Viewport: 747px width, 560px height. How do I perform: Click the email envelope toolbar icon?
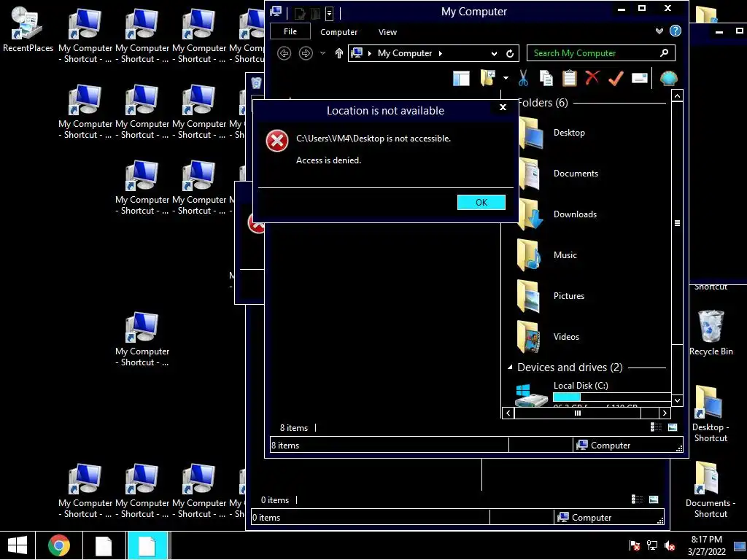[x=639, y=78]
